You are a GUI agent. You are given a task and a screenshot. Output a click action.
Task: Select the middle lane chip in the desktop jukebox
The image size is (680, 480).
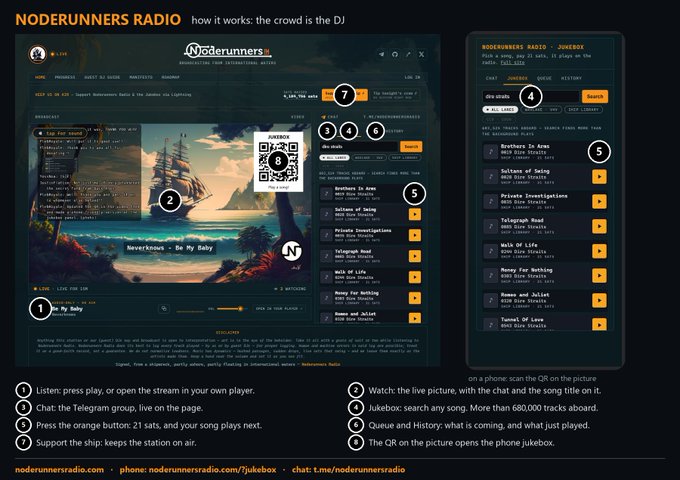tap(369, 157)
